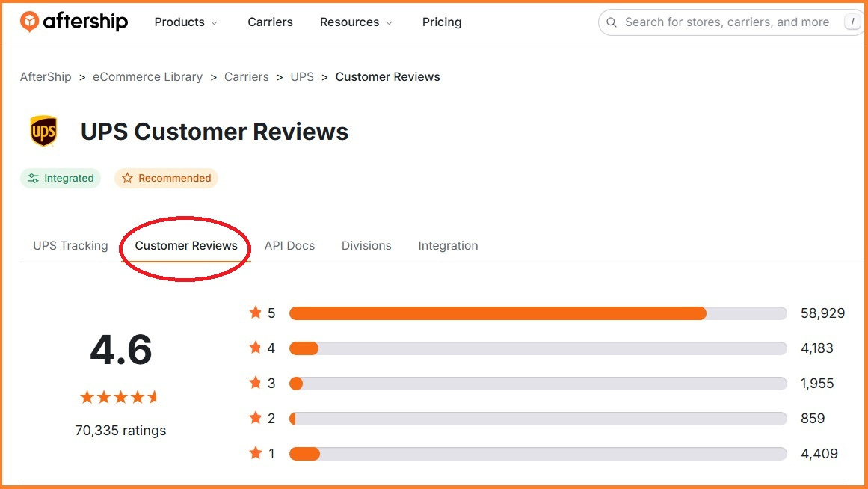Image resolution: width=868 pixels, height=489 pixels.
Task: Click the 5-star rating bar
Action: 538,313
